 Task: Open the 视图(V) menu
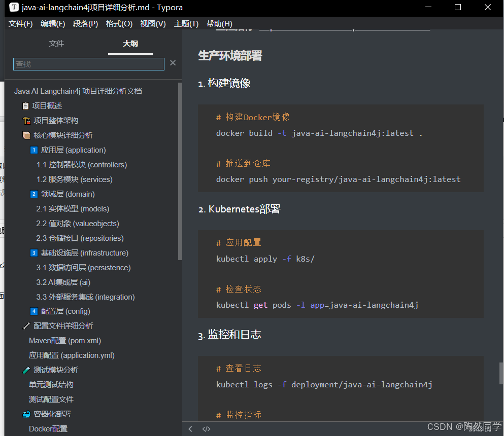(x=153, y=24)
